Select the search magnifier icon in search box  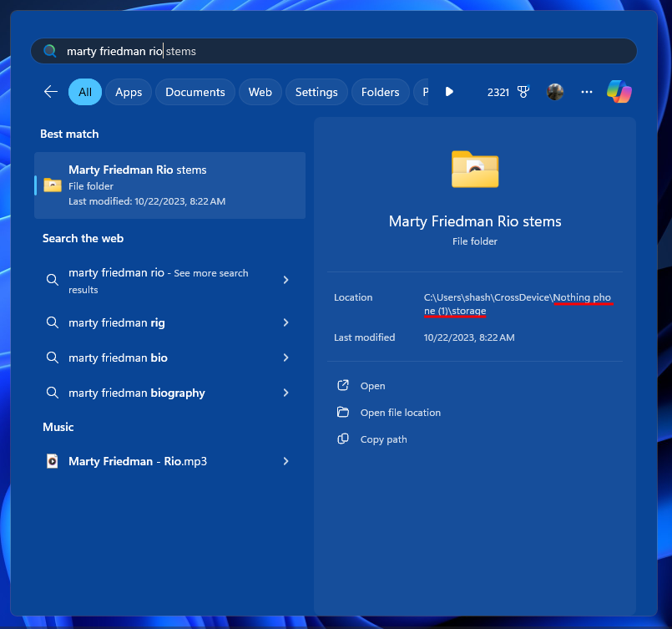point(49,50)
